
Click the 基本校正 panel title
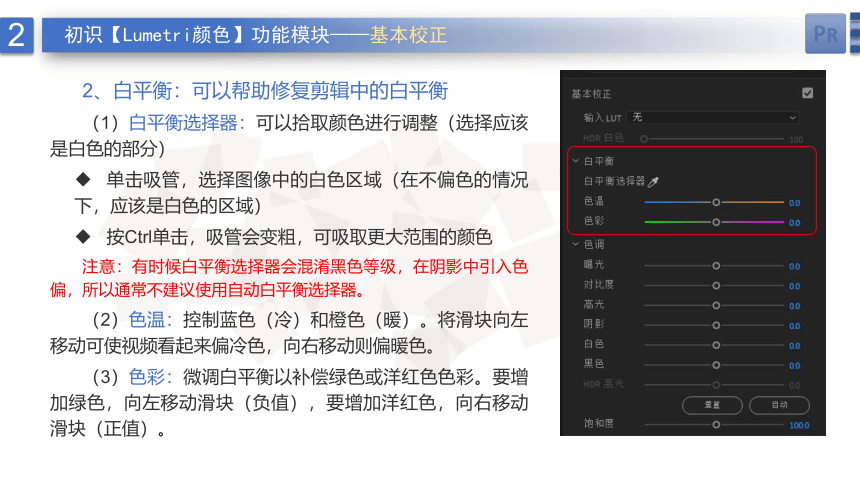[x=591, y=94]
